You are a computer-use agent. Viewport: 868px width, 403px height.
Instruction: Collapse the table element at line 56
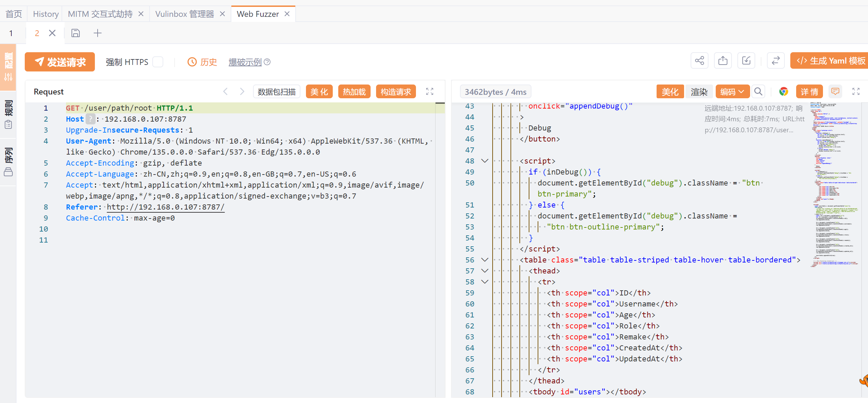(x=485, y=260)
